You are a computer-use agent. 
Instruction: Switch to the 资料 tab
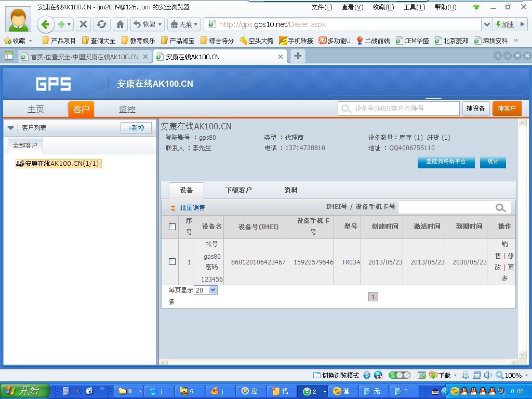pyautogui.click(x=291, y=190)
